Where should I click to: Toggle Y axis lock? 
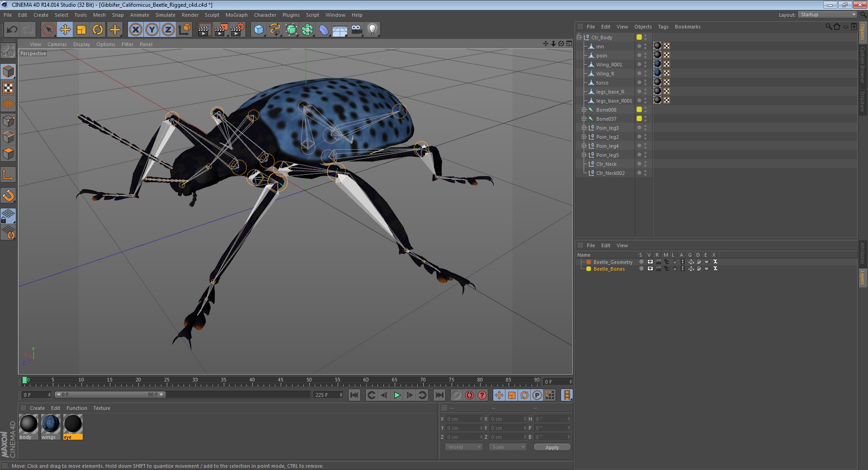pos(152,30)
